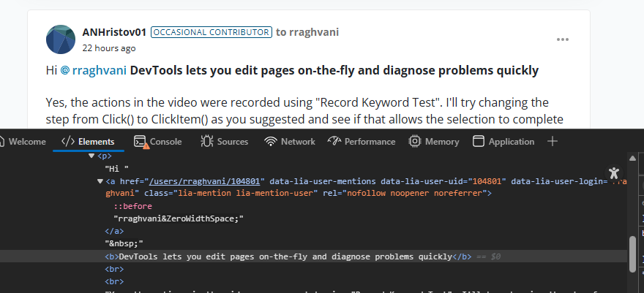Open the Sources panel tab
Image resolution: width=644 pixels, height=293 pixels.
225,142
